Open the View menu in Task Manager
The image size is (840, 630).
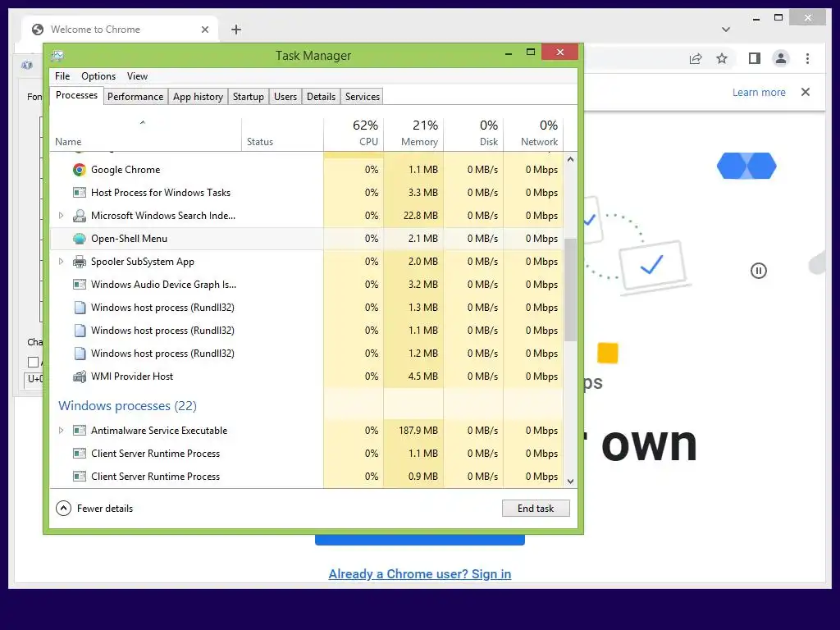137,76
